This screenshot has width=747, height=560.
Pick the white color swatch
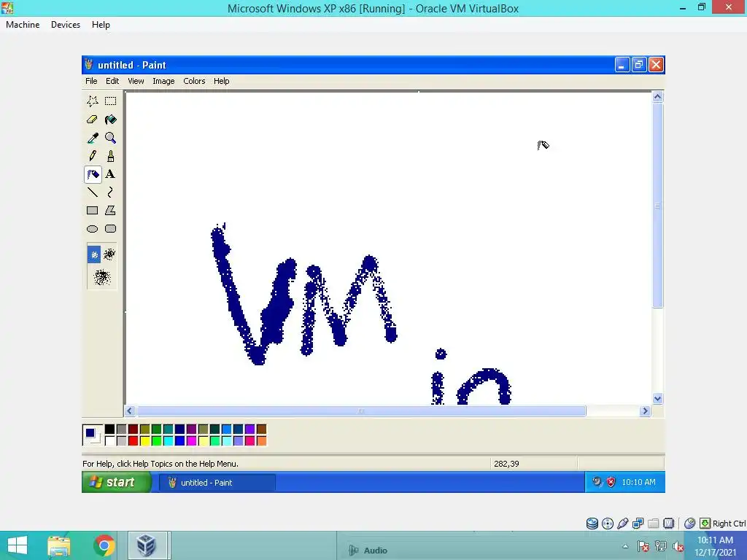pos(109,441)
